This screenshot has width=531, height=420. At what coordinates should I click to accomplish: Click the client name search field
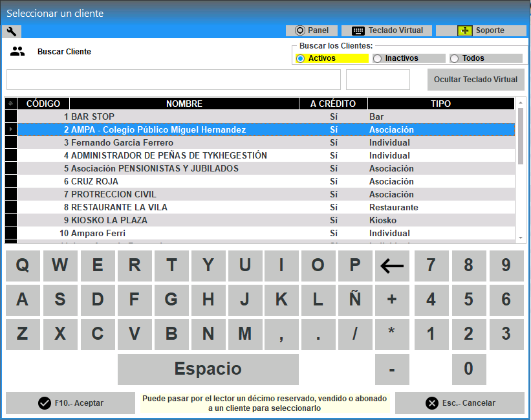[173, 80]
